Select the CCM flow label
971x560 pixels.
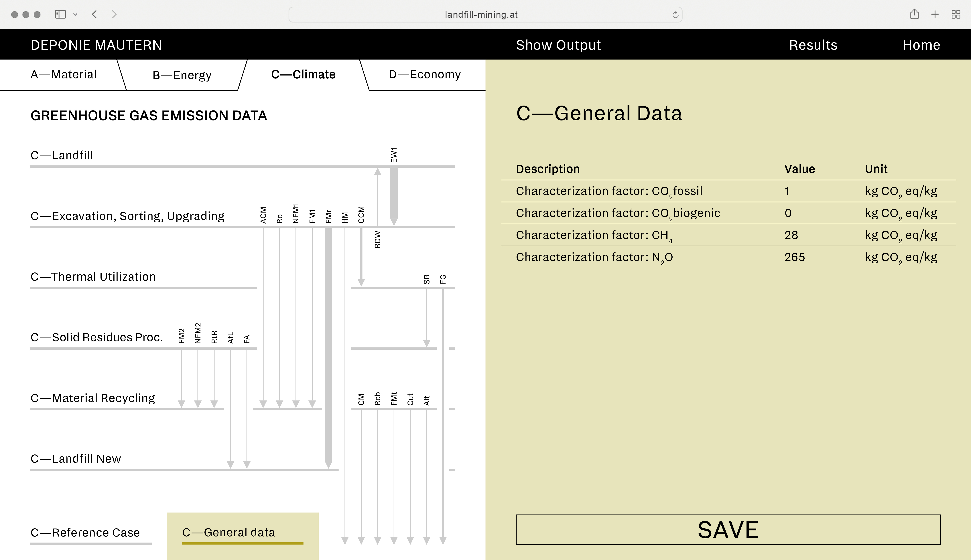[x=361, y=215]
